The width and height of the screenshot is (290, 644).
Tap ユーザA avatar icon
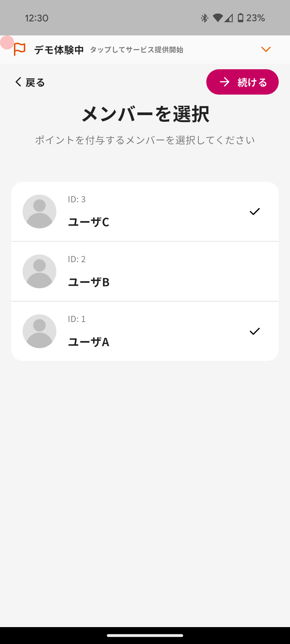point(39,331)
